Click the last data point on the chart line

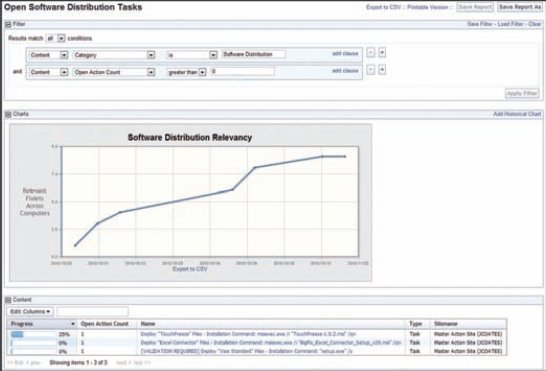tap(345, 156)
